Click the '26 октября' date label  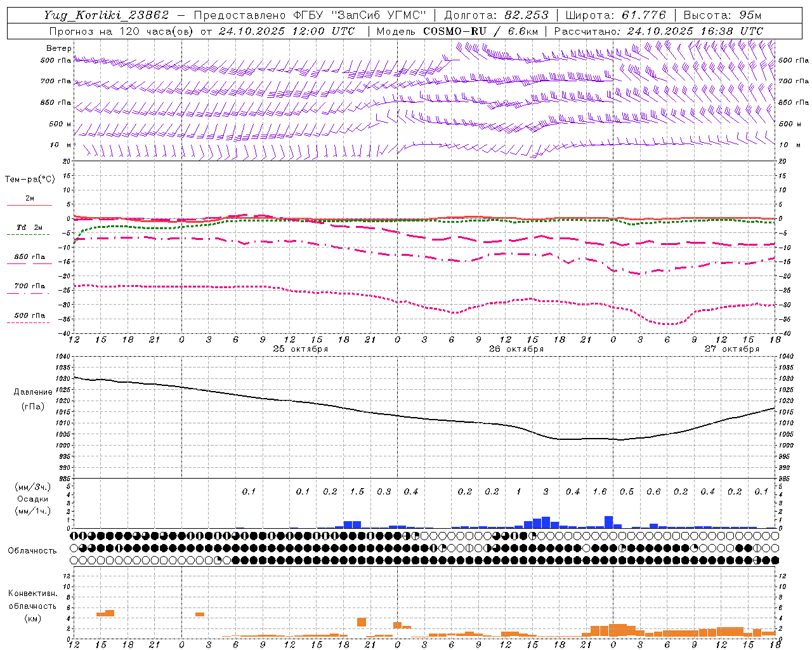click(x=516, y=349)
